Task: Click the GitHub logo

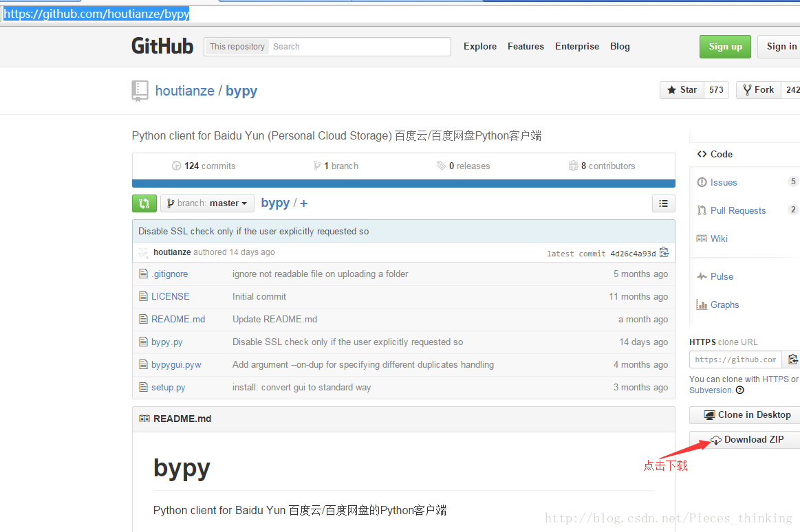Action: point(162,46)
